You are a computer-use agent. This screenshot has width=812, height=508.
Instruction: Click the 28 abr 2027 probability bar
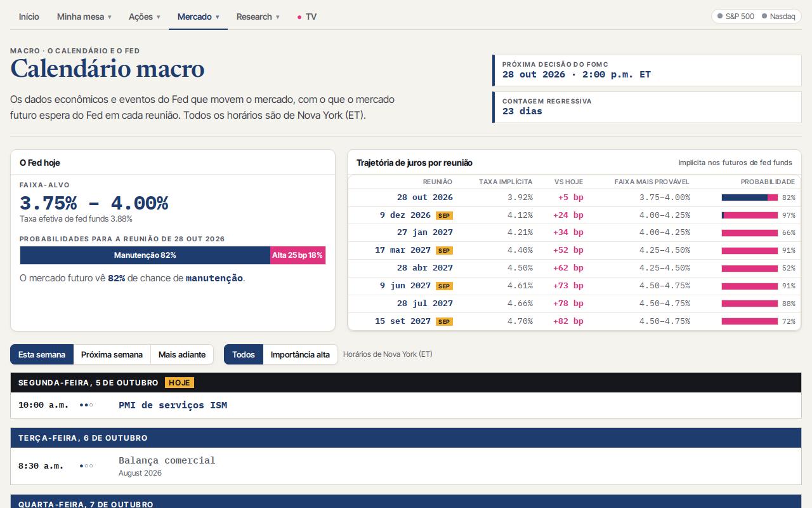point(749,269)
